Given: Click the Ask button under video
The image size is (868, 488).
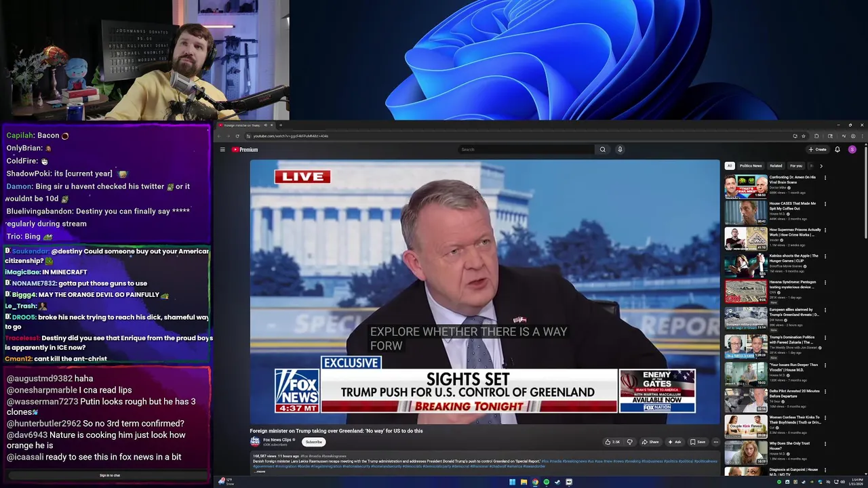Looking at the screenshot, I should tap(674, 442).
